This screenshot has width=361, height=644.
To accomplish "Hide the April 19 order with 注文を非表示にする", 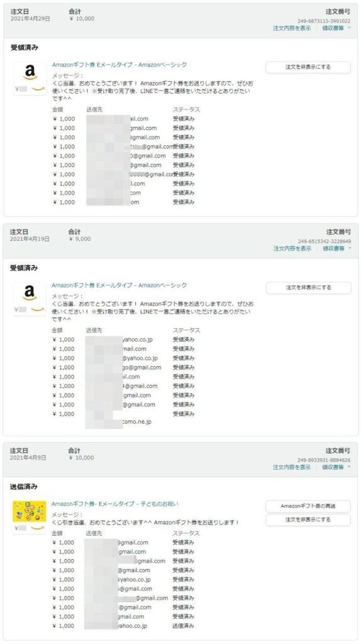I will 308,288.
